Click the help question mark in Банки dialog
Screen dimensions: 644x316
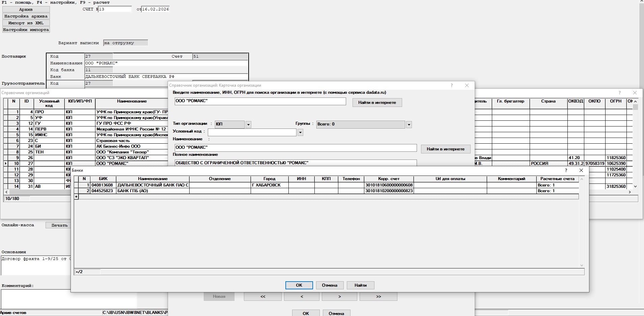566,170
